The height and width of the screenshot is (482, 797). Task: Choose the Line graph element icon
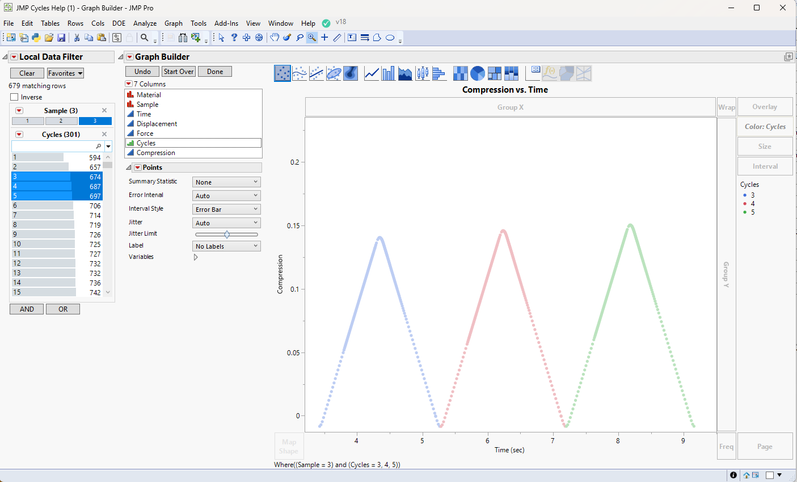371,73
